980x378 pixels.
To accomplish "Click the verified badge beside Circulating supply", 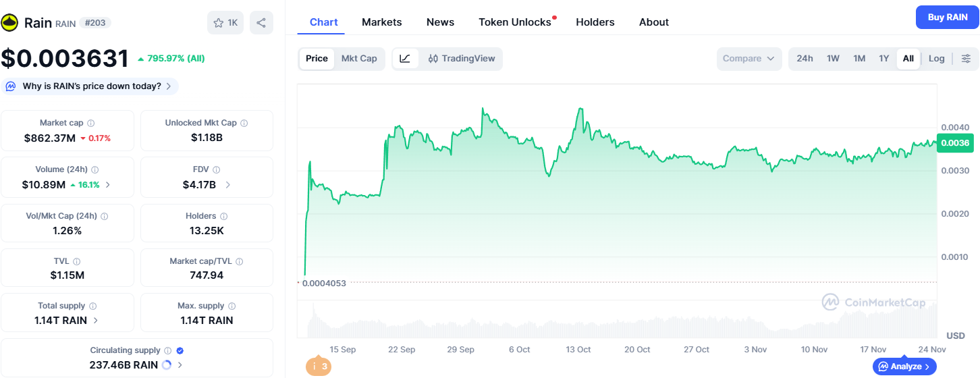I will pos(180,350).
